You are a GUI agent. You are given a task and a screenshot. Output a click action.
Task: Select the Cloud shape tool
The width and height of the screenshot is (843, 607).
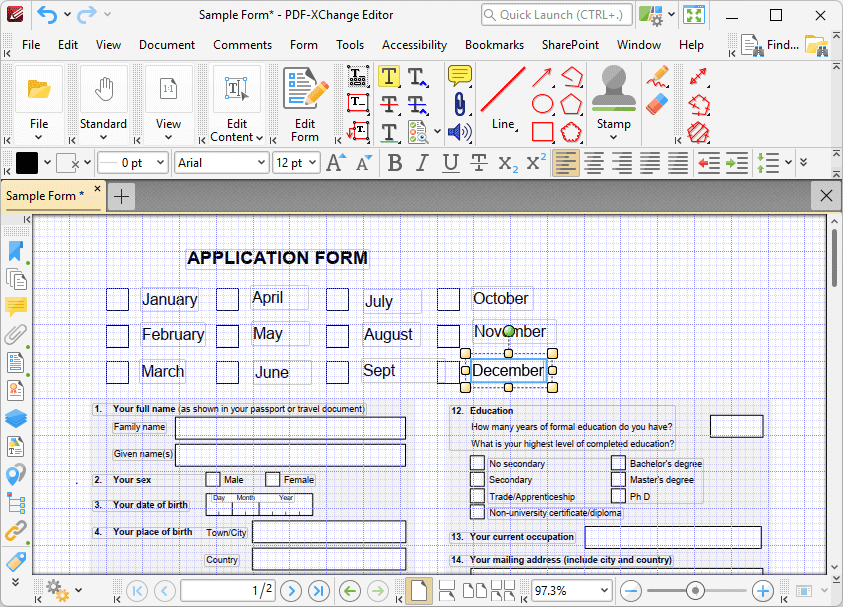coord(571,132)
